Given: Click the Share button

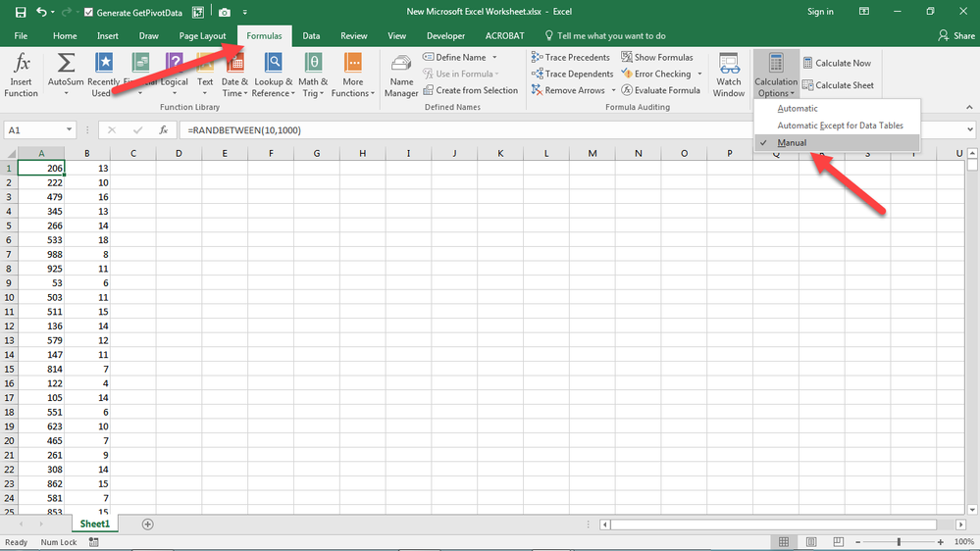Looking at the screenshot, I should click(x=956, y=35).
